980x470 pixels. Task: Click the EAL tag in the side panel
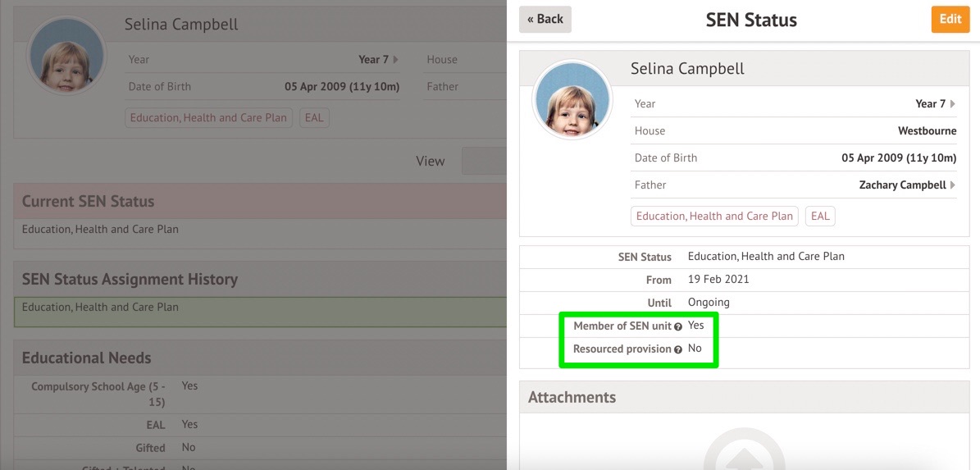(820, 217)
